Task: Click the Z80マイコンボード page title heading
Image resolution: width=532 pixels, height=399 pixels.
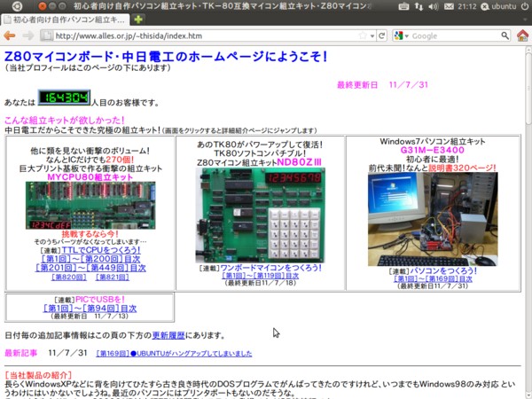Action: coord(166,57)
